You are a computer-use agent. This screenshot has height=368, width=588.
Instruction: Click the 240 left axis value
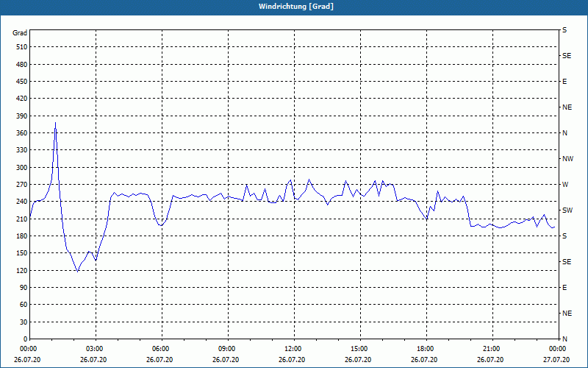click(21, 202)
